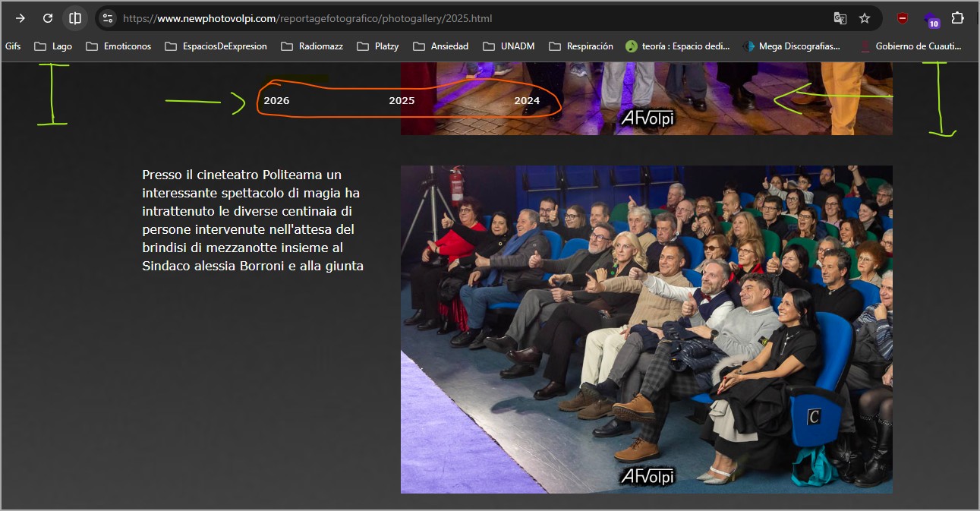Open the Lago bookmarks folder

[x=53, y=46]
